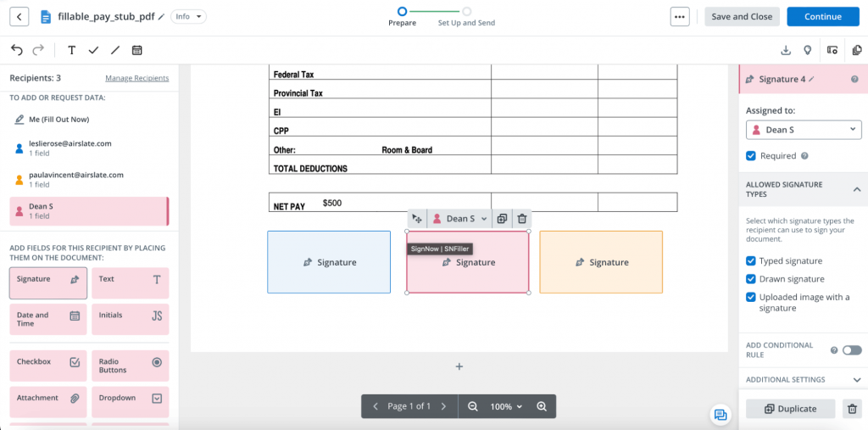Toggle the Add Conditional Rule switch

pos(851,349)
